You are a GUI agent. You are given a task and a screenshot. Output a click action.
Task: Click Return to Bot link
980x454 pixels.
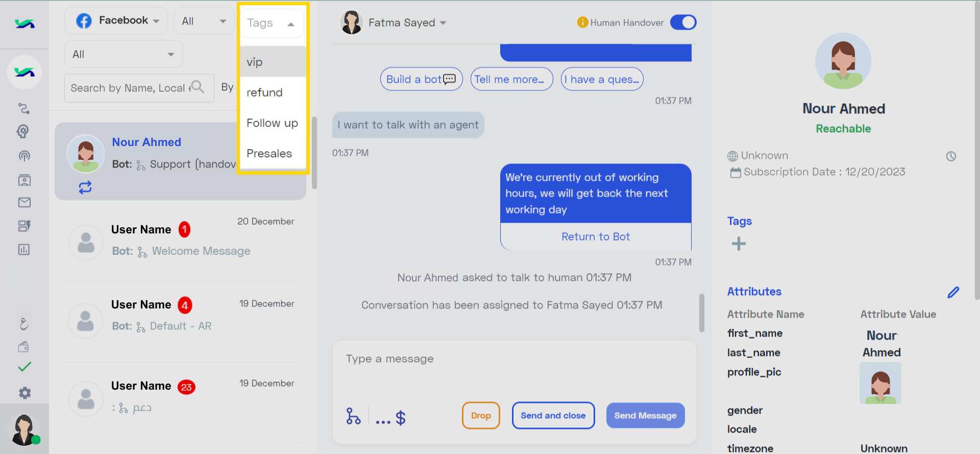[x=596, y=237]
